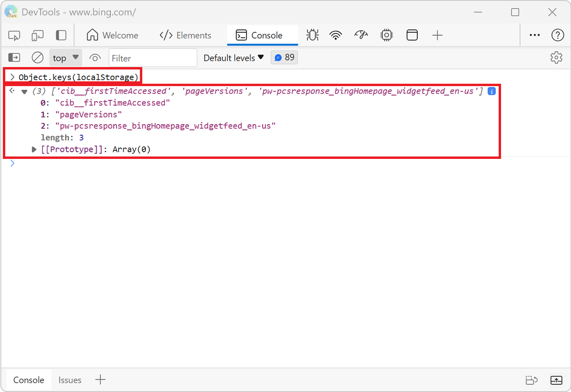
Task: Select the Inspect element tool
Action: (x=14, y=35)
